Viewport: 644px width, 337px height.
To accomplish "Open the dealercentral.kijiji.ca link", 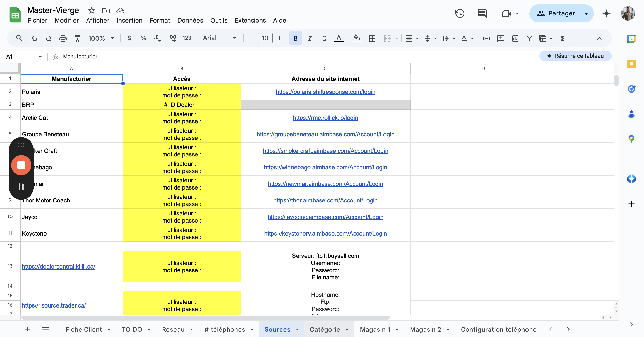I will [58, 267].
